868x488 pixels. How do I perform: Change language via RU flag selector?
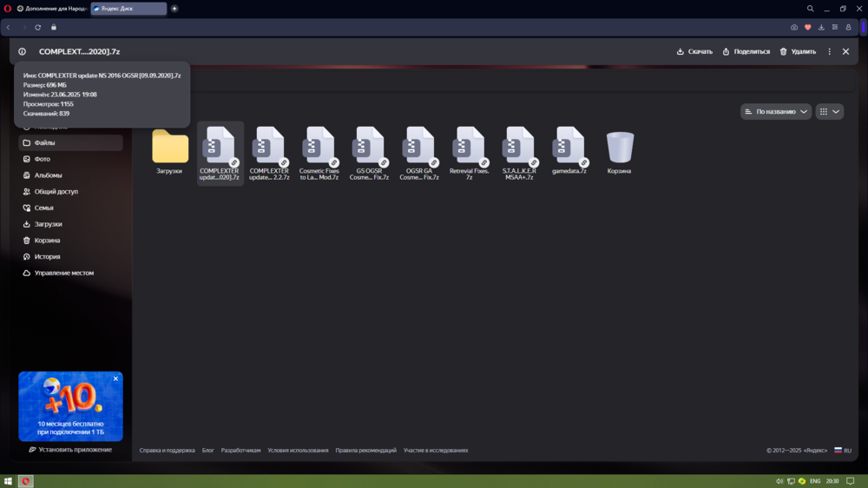coord(843,451)
